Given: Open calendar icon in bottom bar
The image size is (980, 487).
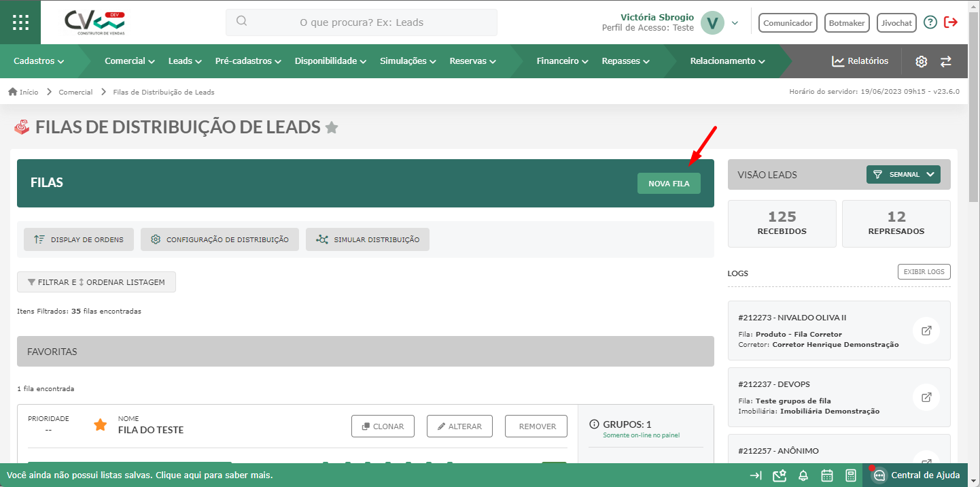Looking at the screenshot, I should click(827, 475).
